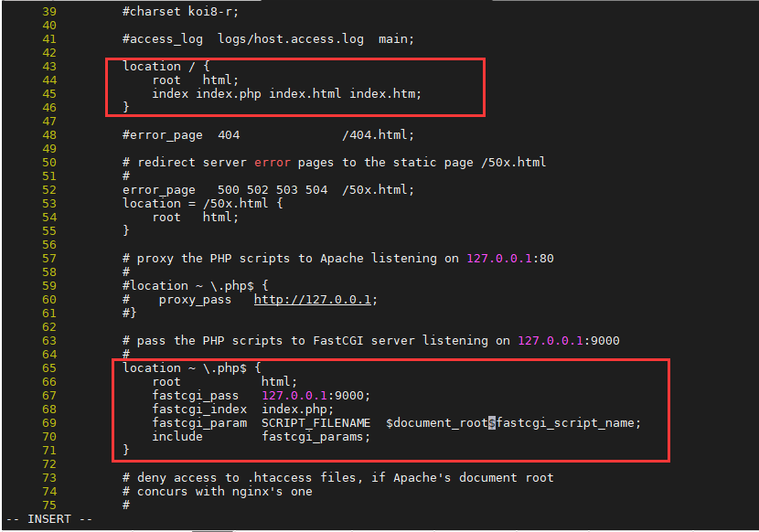Click 'location / {' on line 43
The height and width of the screenshot is (532, 759).
click(x=166, y=67)
